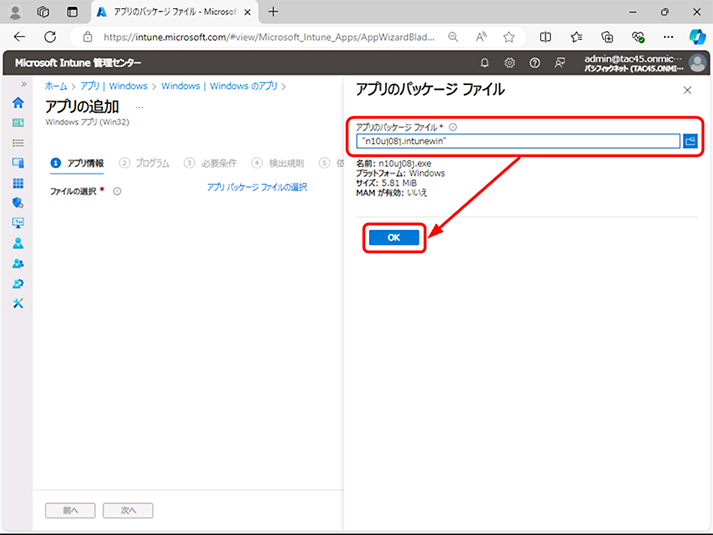Go to ホーム breadcrumb link
This screenshot has width=713, height=535.
(56, 86)
